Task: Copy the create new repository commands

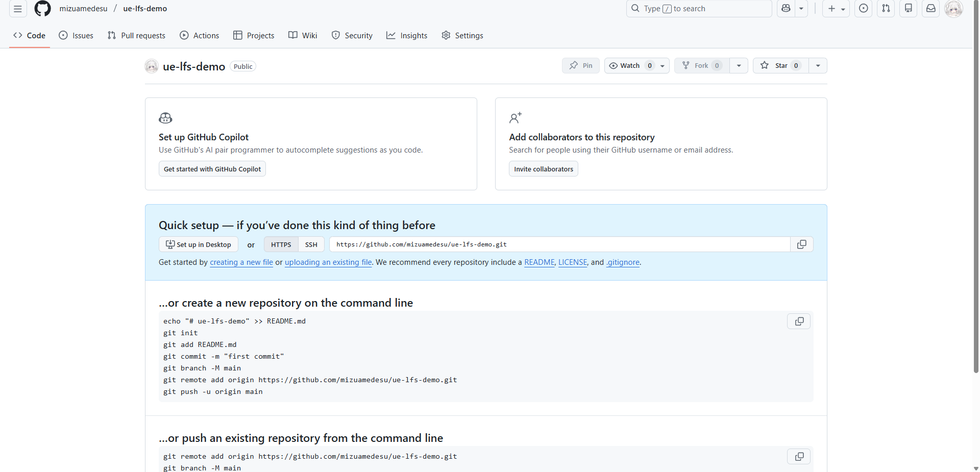Action: click(x=799, y=321)
